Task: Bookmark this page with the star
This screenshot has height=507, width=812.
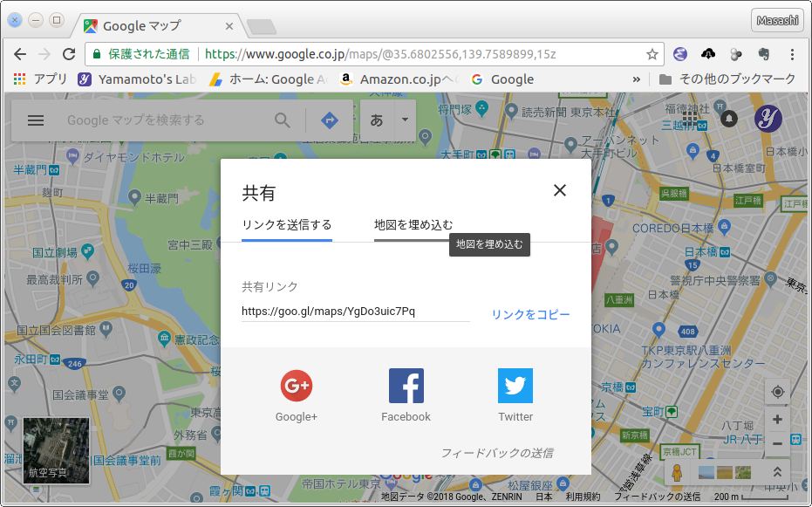Action: coord(652,54)
